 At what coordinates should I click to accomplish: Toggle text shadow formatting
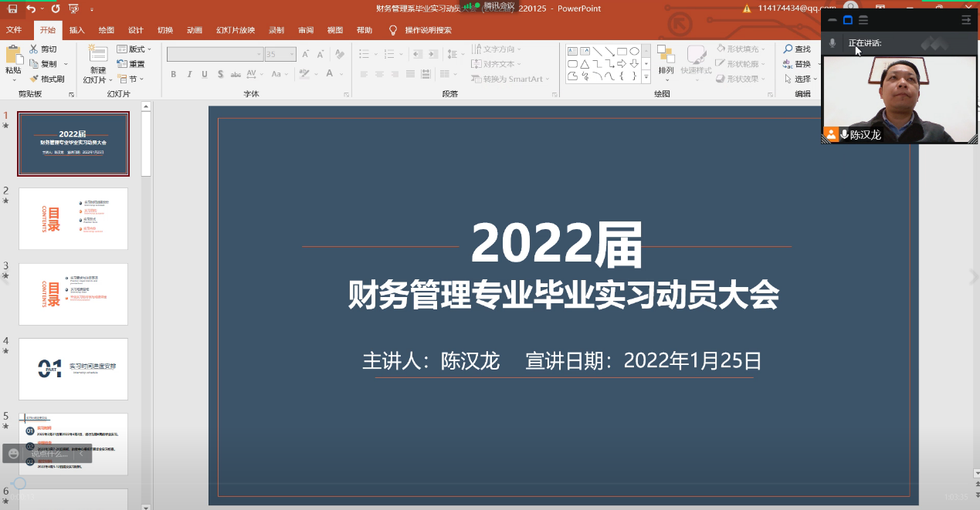(x=220, y=74)
